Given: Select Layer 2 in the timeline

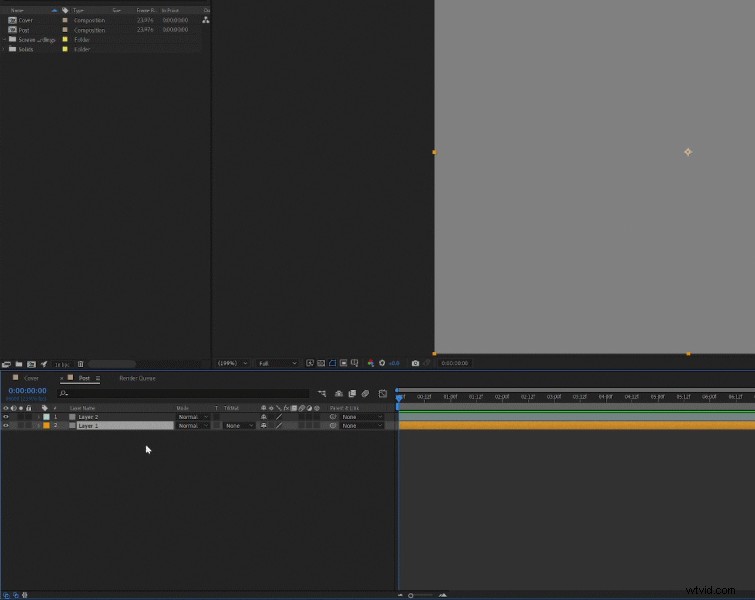Looking at the screenshot, I should 88,417.
